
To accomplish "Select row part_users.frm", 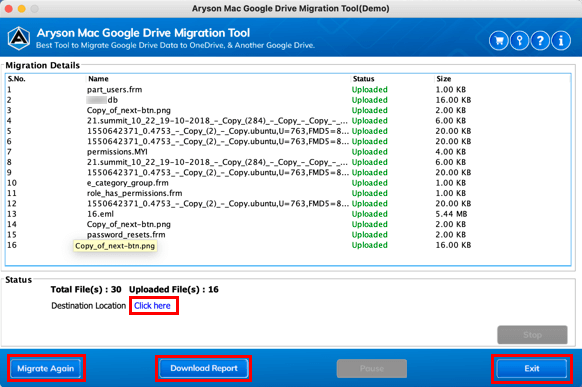I will tap(288, 89).
